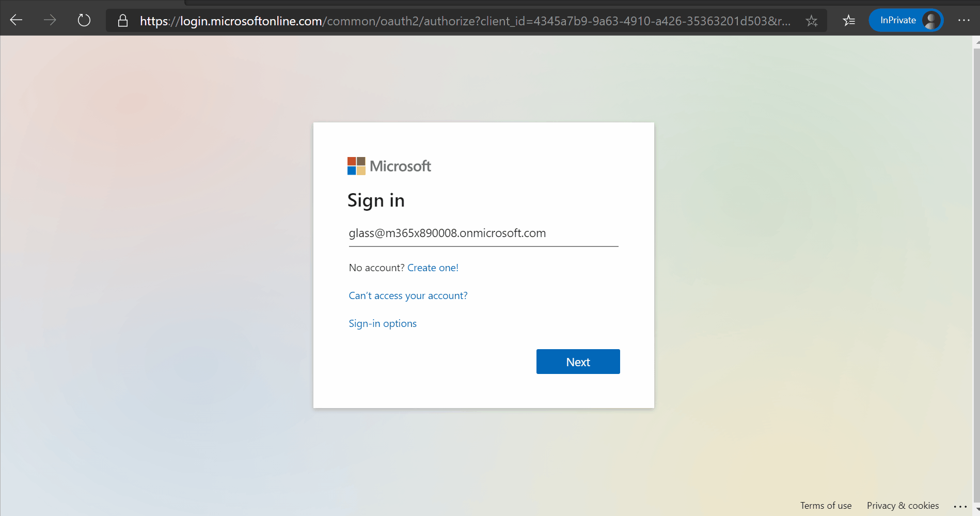This screenshot has height=516, width=980.
Task: Reload the page with the refresh icon
Action: (84, 20)
